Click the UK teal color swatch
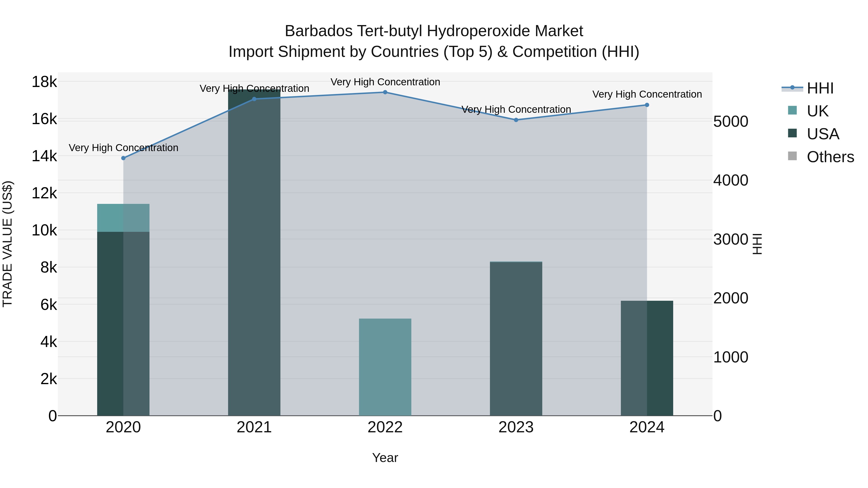Image resolution: width=868 pixels, height=488 pixels. point(793,110)
